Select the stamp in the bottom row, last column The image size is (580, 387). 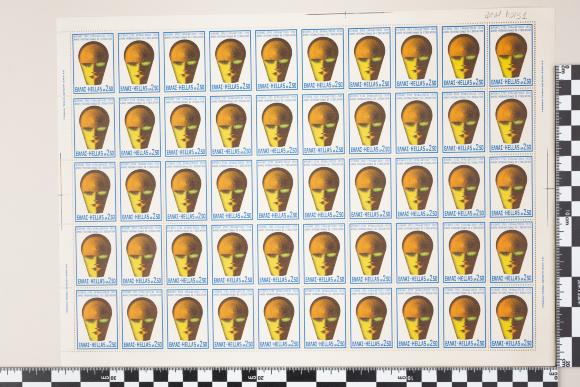point(513,317)
